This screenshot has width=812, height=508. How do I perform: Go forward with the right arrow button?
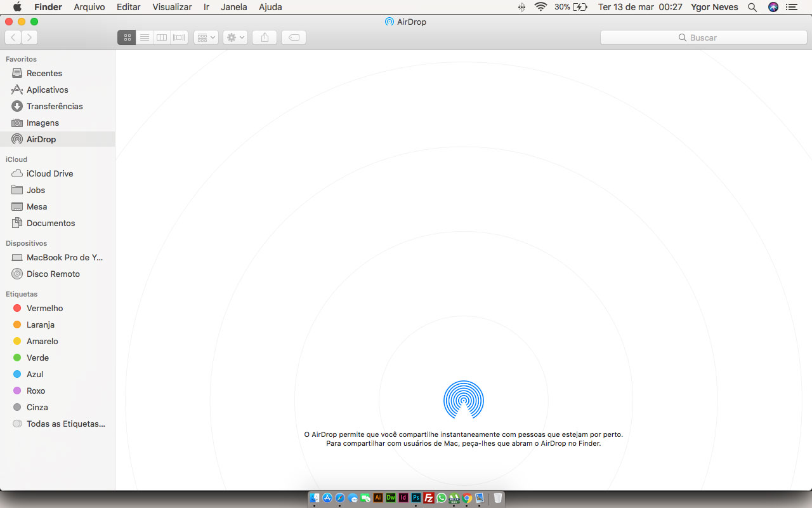(x=30, y=37)
